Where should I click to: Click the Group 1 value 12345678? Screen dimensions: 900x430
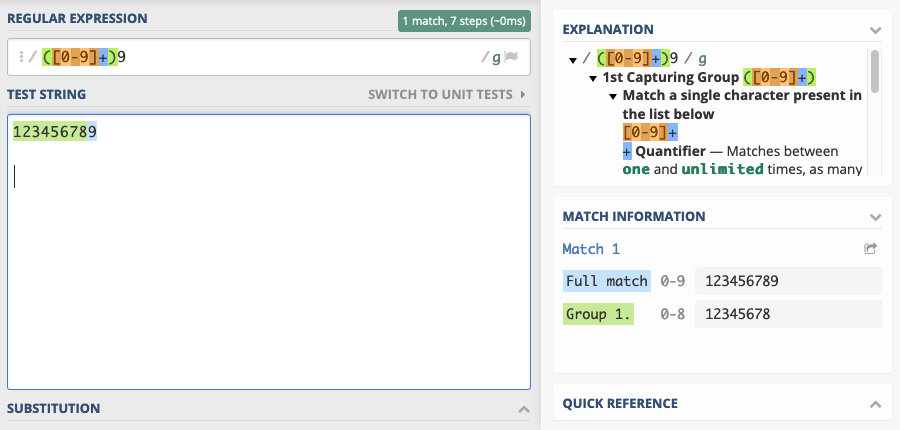[788, 314]
